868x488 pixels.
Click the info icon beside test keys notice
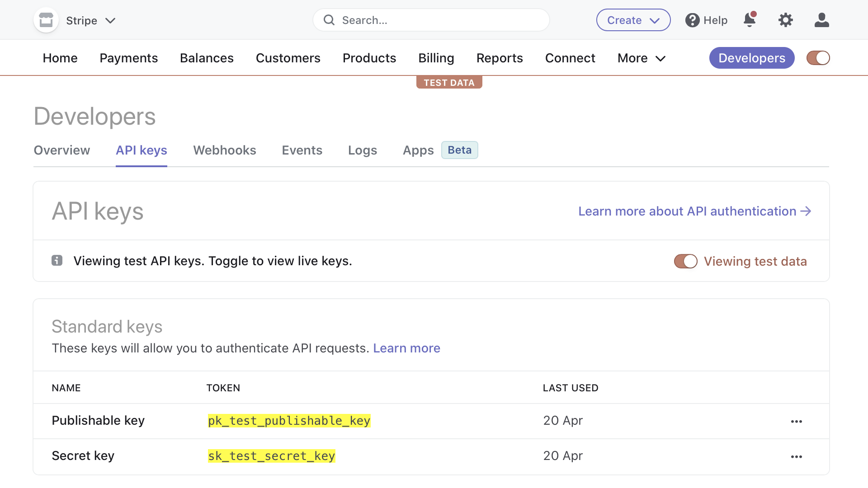57,261
